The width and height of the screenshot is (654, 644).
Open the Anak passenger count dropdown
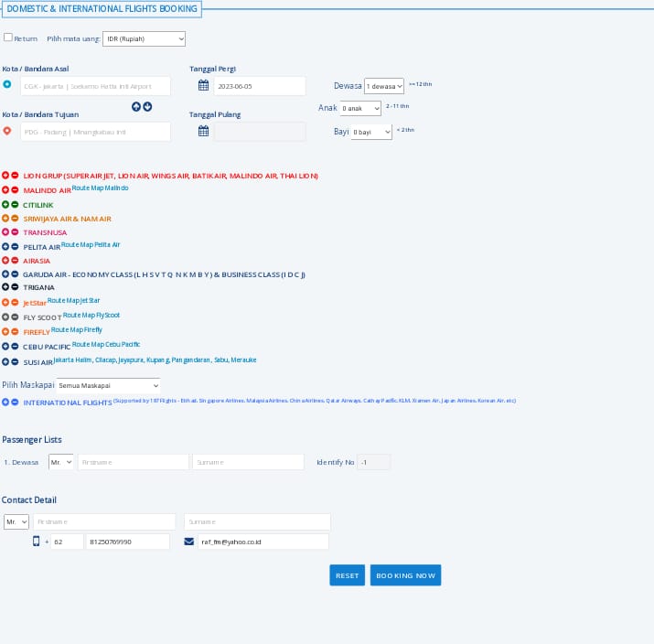pos(360,108)
